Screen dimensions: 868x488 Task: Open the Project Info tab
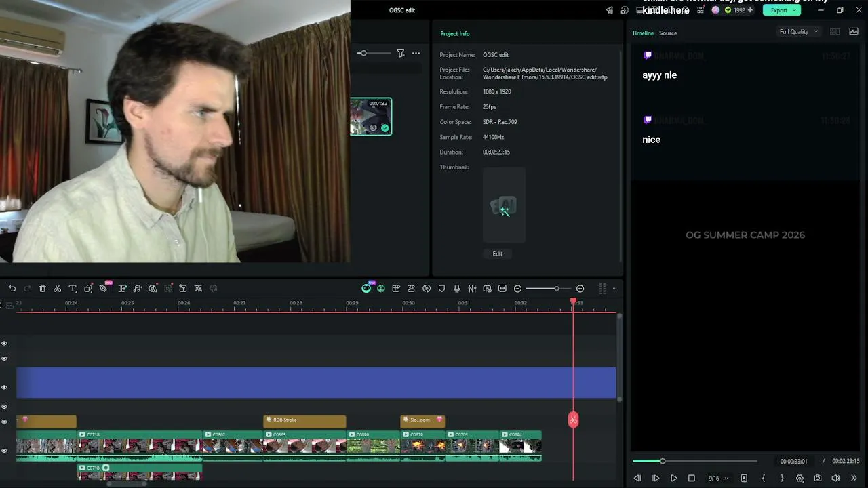455,33
